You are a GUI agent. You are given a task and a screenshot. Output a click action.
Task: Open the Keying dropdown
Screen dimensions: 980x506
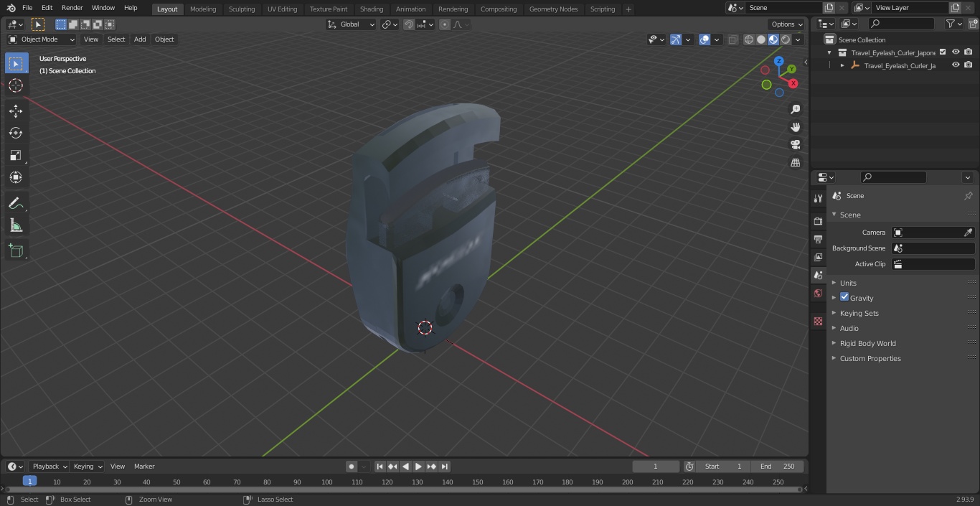88,467
